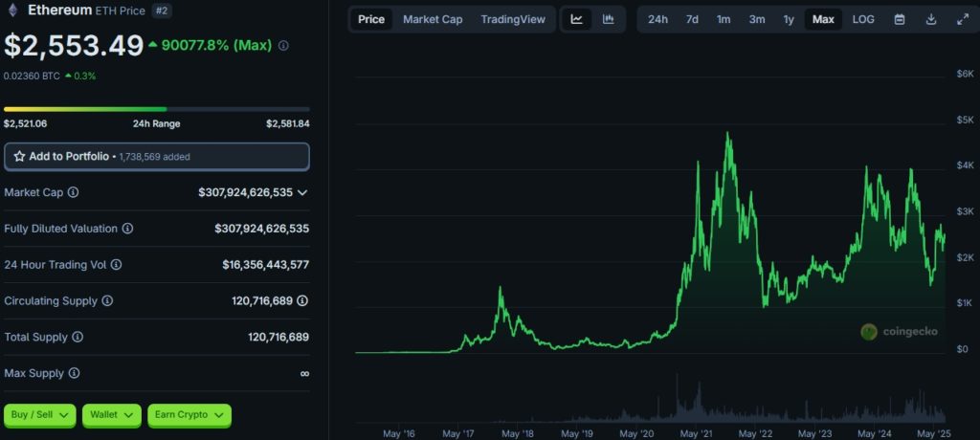Click the info icon beside Max Supply
The image size is (980, 440).
coord(74,373)
